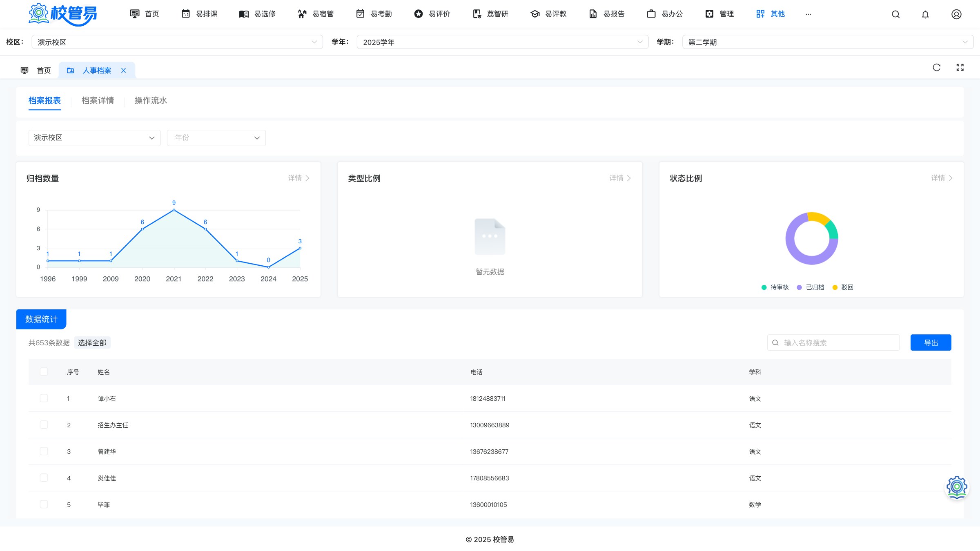The width and height of the screenshot is (980, 551).
Task: Switch to the 档案详情 tab
Action: pos(98,100)
